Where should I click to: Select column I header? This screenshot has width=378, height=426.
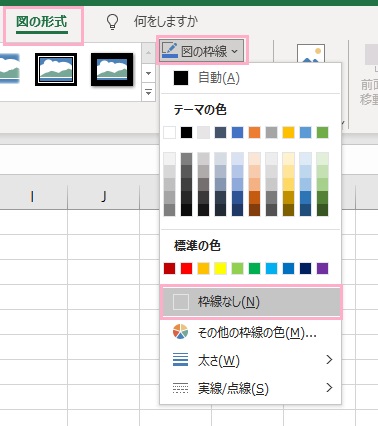(x=33, y=197)
